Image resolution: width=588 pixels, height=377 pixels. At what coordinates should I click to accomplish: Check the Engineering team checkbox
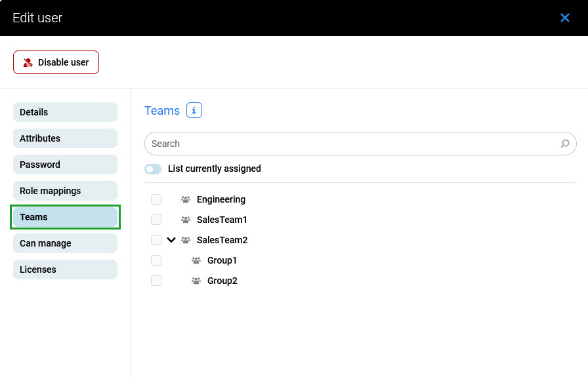pos(156,199)
